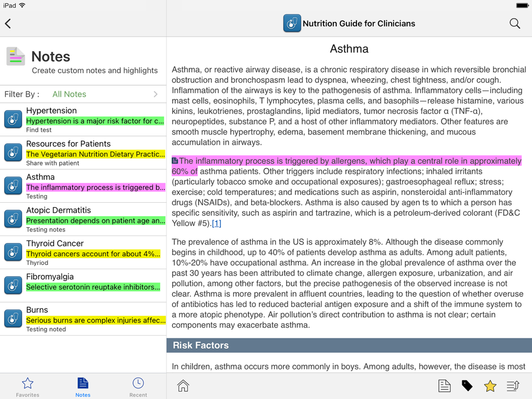Tap the Risk Factors section header
Viewport: 532px width, 399px height.
pyautogui.click(x=349, y=345)
